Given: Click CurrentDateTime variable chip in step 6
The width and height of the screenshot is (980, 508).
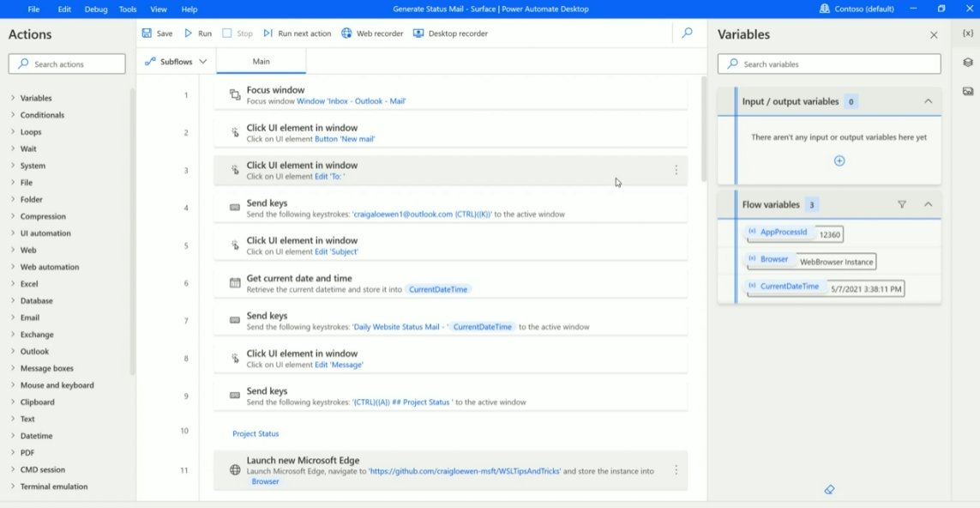Looking at the screenshot, I should coord(438,290).
